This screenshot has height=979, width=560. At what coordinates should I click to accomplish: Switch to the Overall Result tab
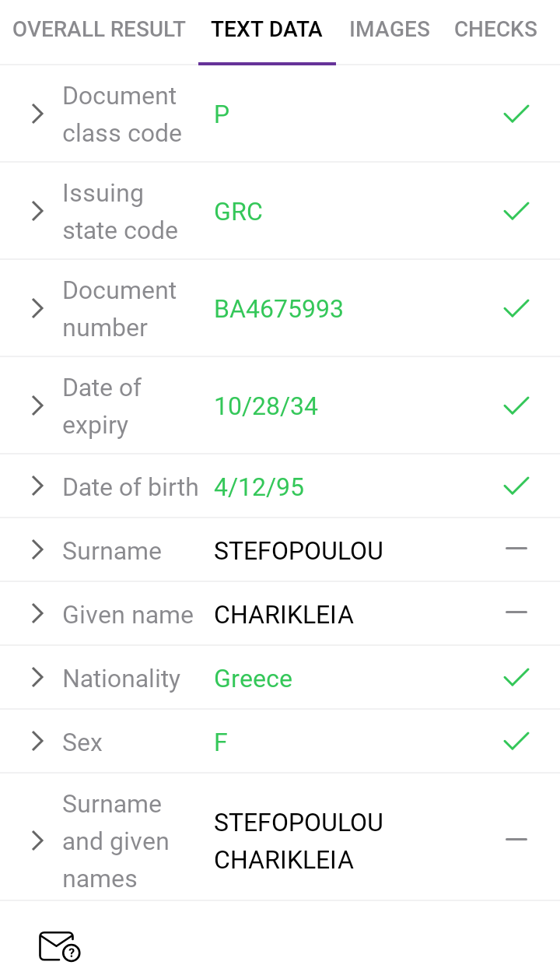click(x=99, y=30)
